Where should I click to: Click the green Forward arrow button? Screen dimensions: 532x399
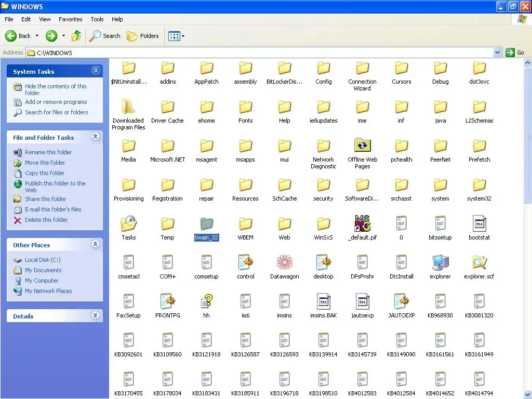point(51,36)
